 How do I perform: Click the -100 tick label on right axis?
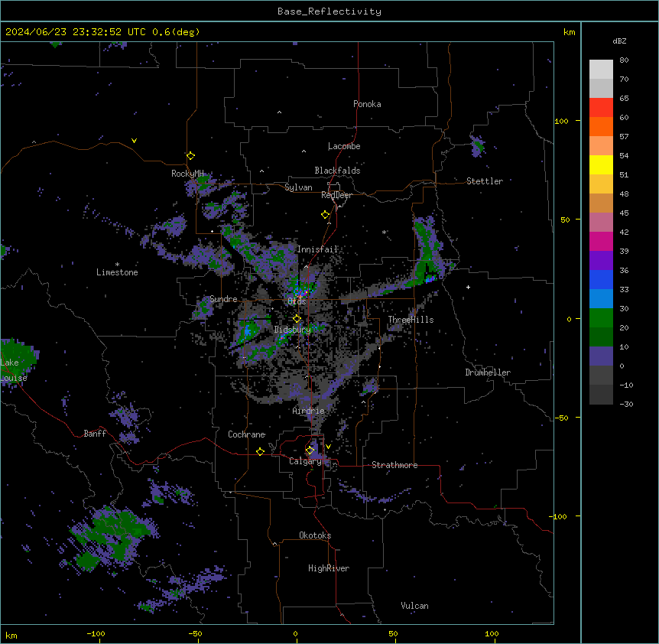[559, 516]
